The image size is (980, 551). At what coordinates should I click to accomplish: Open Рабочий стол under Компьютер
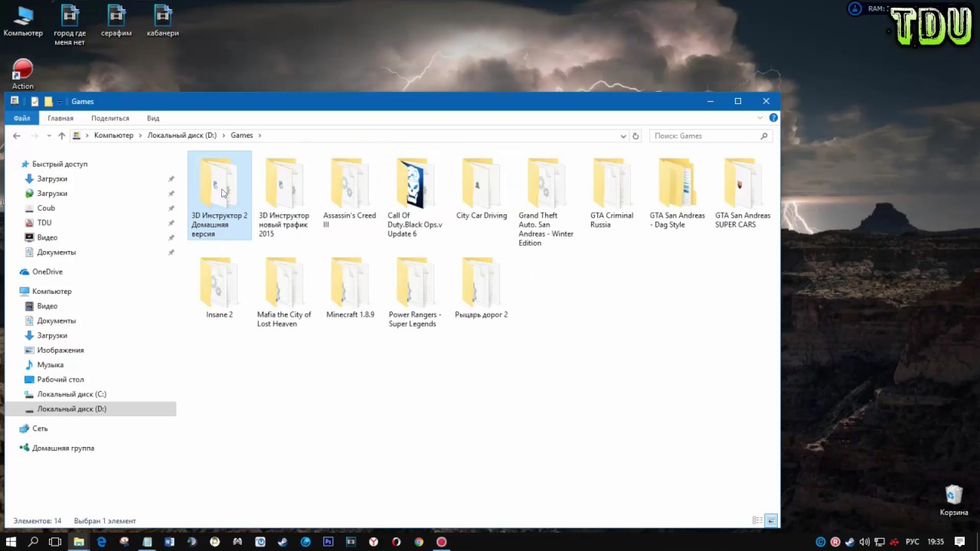[60, 380]
